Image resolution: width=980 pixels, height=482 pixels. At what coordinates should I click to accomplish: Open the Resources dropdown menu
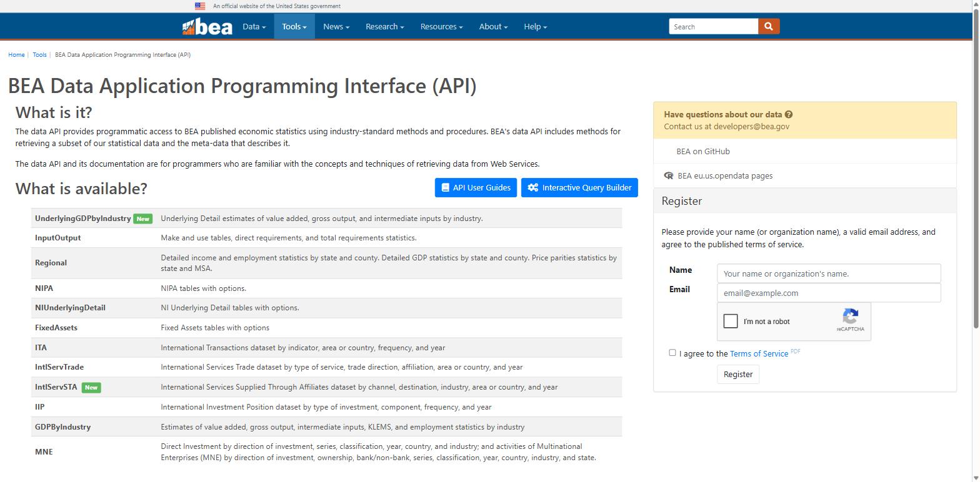[441, 27]
